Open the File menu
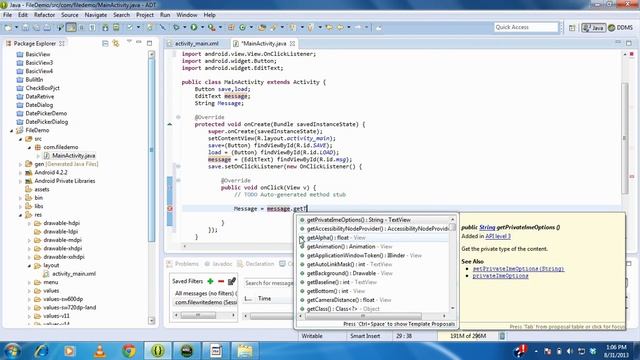The height and width of the screenshot is (360, 640). [7, 15]
